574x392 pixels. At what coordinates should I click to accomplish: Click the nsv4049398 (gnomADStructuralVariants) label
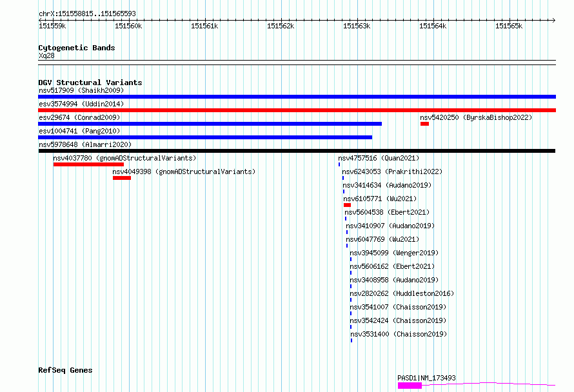coord(184,171)
